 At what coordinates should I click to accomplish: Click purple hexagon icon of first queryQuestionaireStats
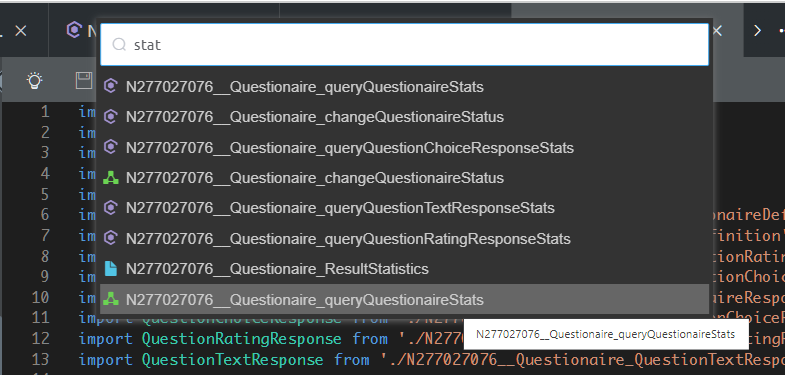coord(111,86)
